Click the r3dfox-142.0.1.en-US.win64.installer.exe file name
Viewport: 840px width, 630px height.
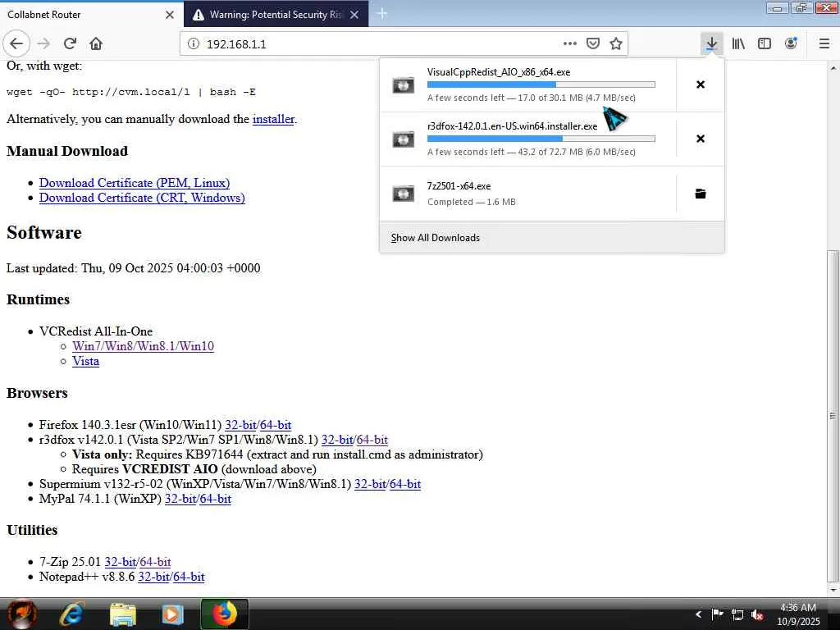[x=512, y=126]
